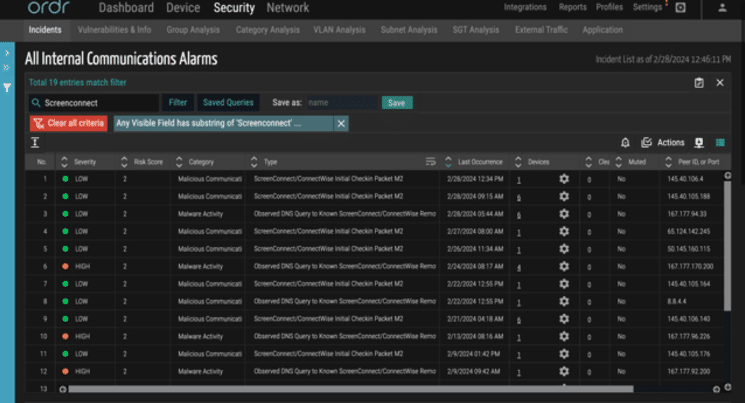Viewport: 745px width, 403px height.
Task: Click the notification square icon beside Settings
Action: click(x=680, y=8)
